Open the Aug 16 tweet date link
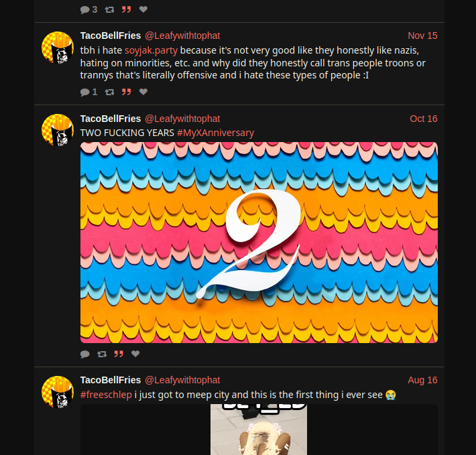Screen dimensions: 476x455 [422, 380]
